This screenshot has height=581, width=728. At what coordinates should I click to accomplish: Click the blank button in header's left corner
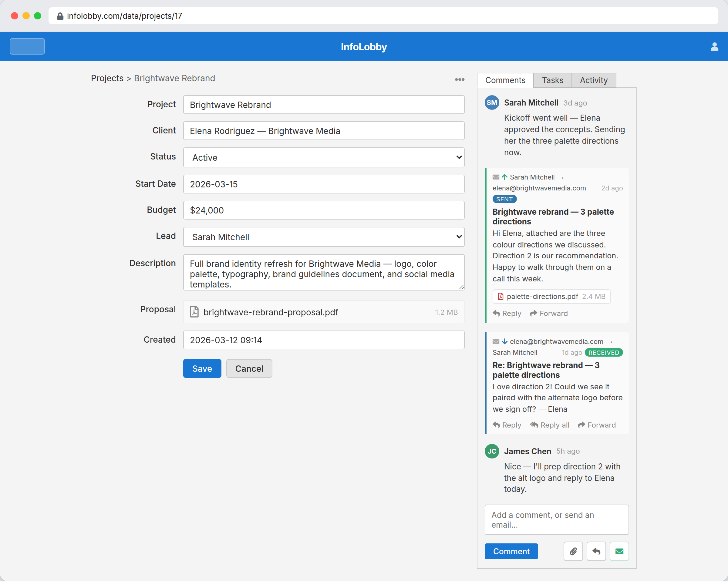pos(27,46)
